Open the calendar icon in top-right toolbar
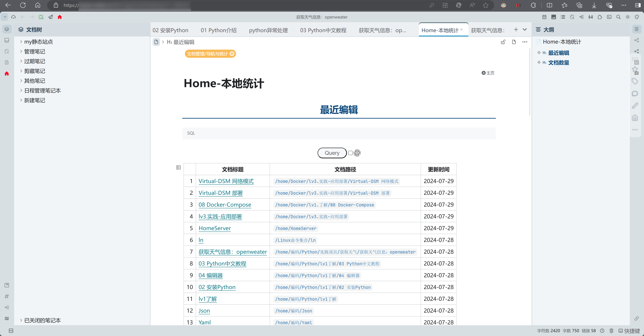 coord(544,17)
